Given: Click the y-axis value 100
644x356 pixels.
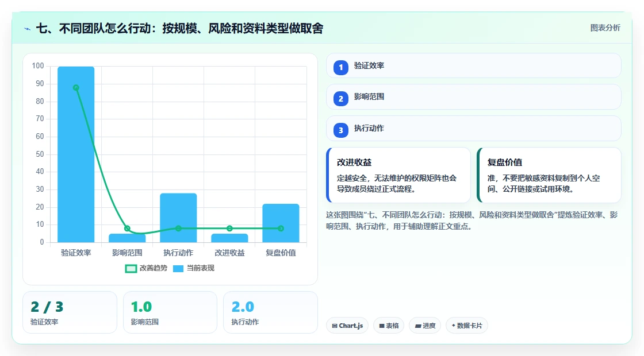Looking at the screenshot, I should pyautogui.click(x=38, y=66).
